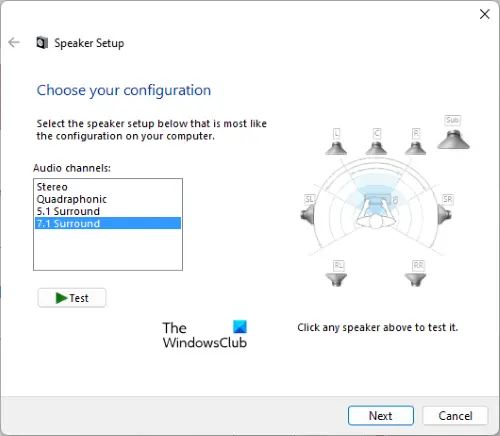Go back using the back arrow
This screenshot has width=500, height=436.
tap(14, 42)
